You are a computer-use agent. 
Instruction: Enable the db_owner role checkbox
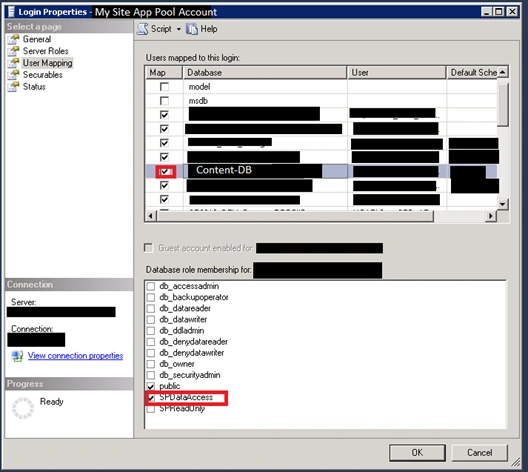point(151,364)
